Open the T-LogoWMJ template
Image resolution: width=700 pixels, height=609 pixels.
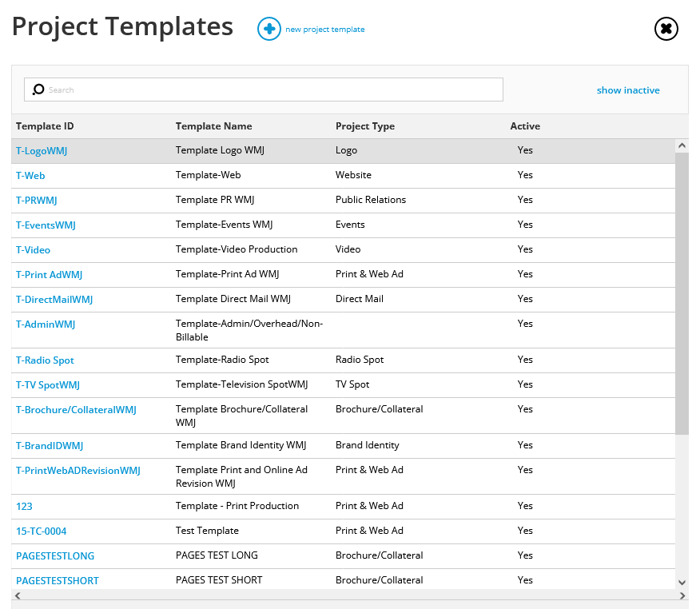coord(42,151)
